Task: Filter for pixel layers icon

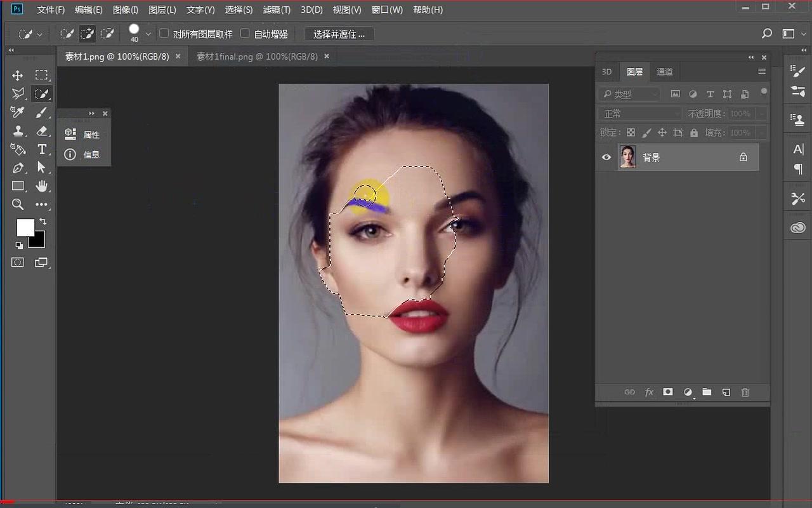Action: (x=675, y=94)
